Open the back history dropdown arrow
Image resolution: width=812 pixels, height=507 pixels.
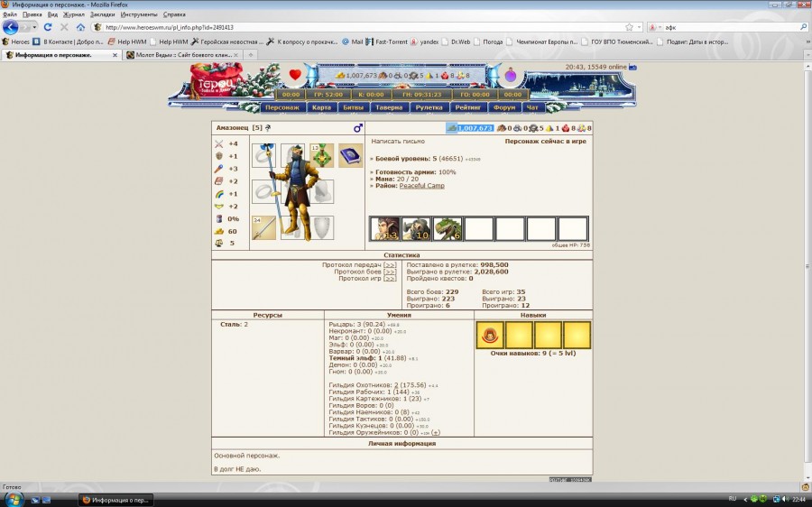pyautogui.click(x=34, y=27)
